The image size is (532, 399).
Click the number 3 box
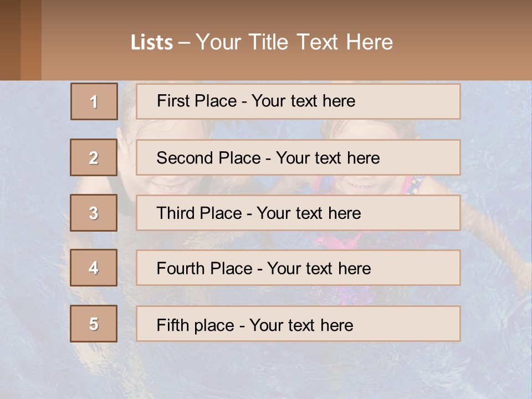pyautogui.click(x=94, y=213)
